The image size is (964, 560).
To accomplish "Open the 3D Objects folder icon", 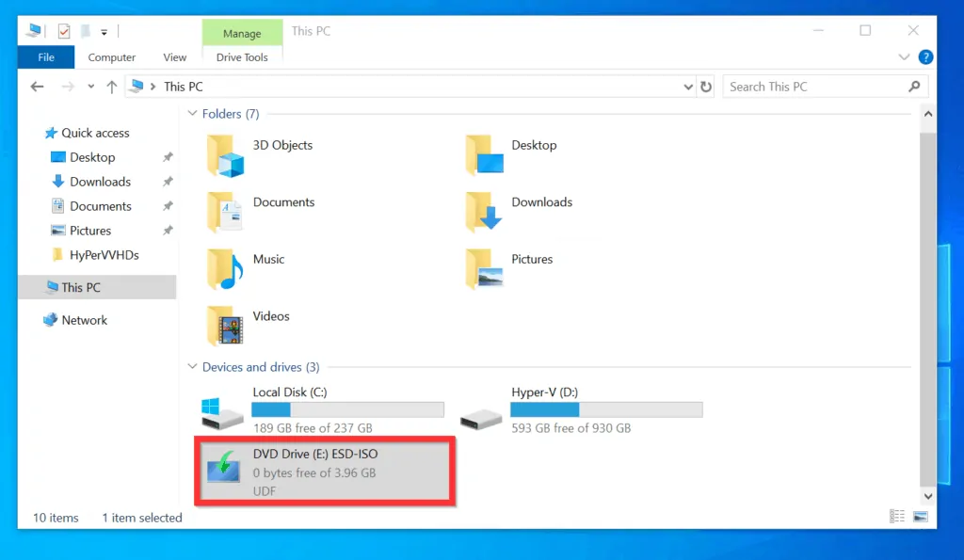I will pos(226,155).
